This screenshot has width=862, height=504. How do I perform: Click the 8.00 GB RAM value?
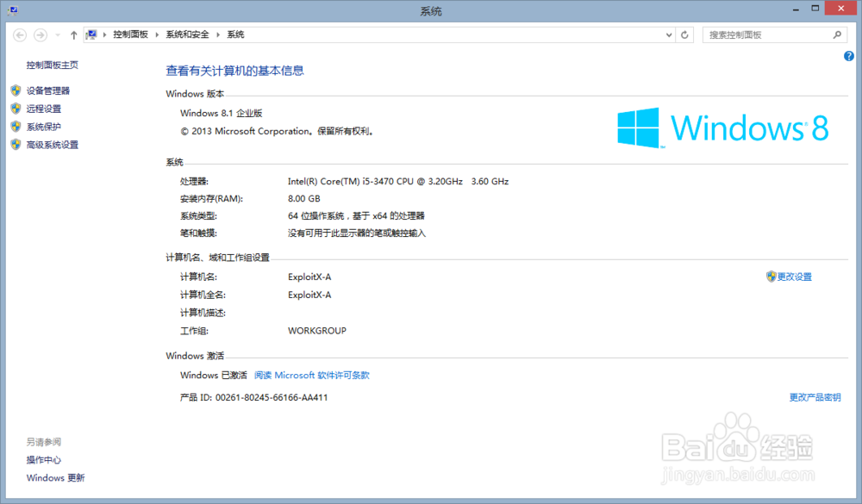coord(304,198)
